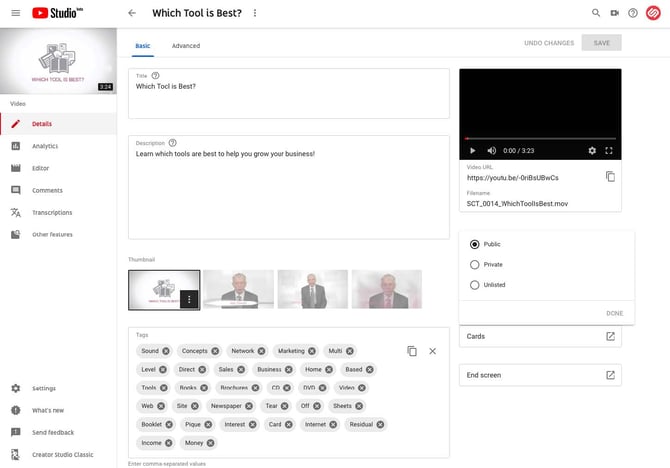Open the three-dot menu beside video title
Viewport: 670px width, 468px height.
254,13
